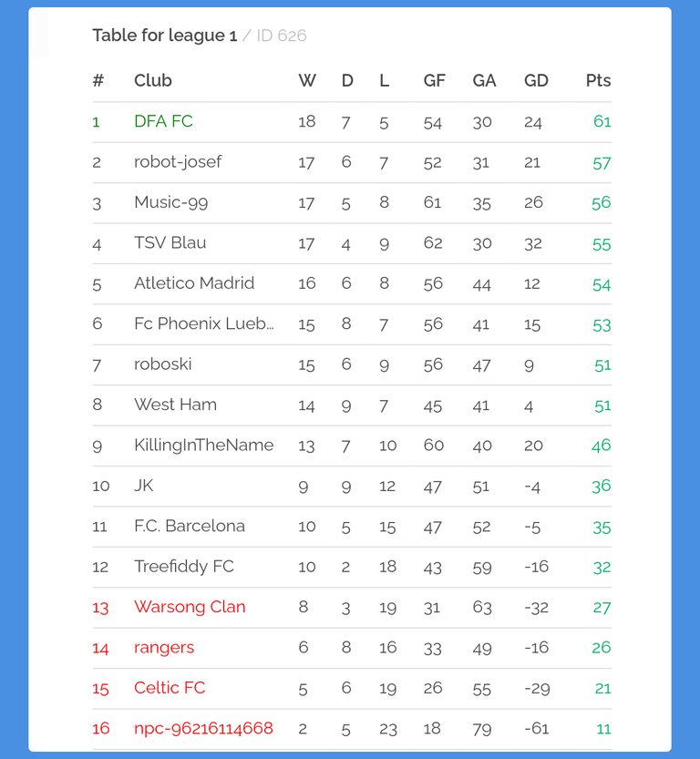700x759 pixels.
Task: Click the GD column header
Action: pyautogui.click(x=536, y=80)
